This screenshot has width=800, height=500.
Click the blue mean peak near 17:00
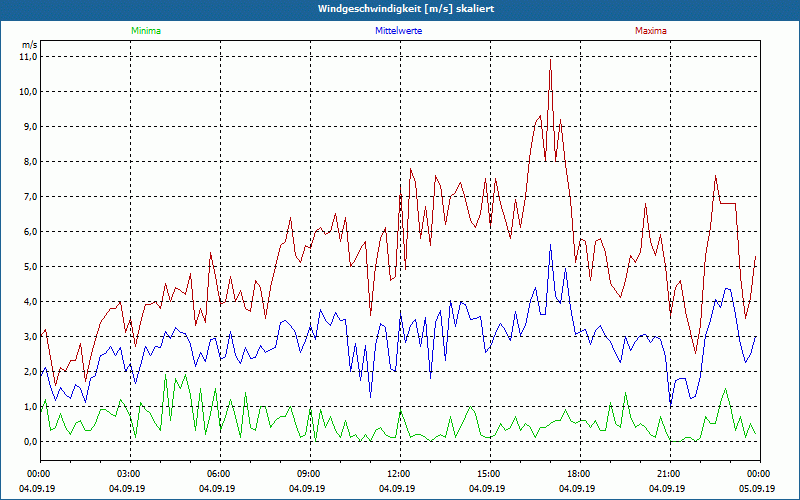click(x=551, y=245)
